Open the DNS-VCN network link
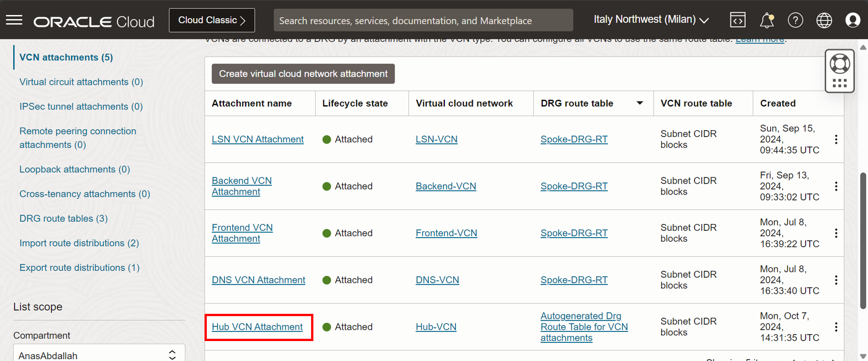Viewport: 868px width, 361px height. 438,280
